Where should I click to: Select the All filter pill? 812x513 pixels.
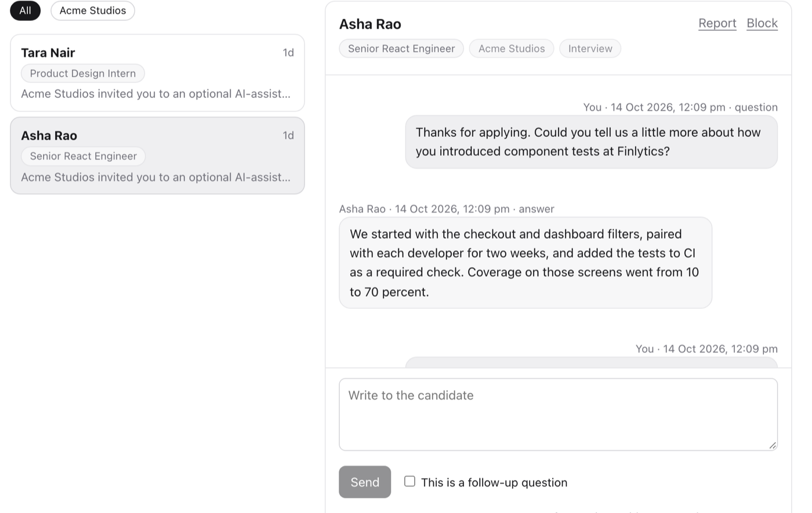[x=26, y=10]
